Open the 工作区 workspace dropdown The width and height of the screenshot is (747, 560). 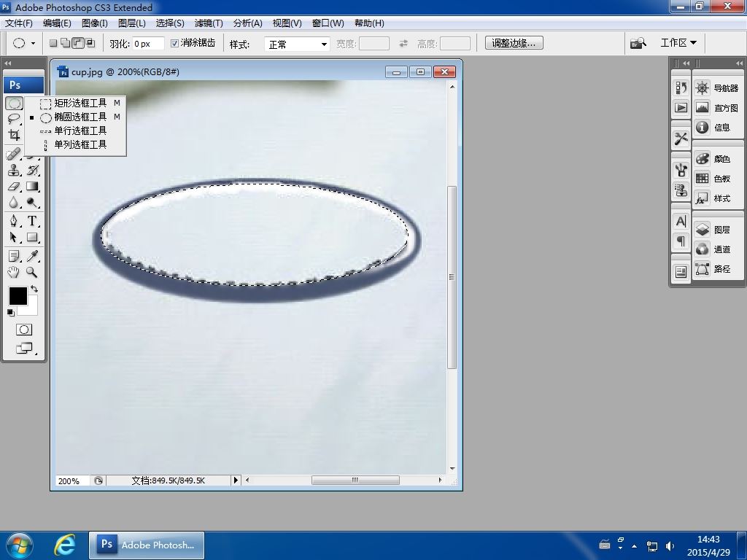[x=678, y=43]
